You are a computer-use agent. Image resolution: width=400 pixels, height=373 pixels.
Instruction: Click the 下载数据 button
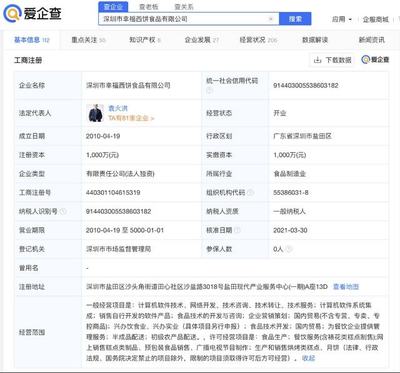[x=332, y=60]
